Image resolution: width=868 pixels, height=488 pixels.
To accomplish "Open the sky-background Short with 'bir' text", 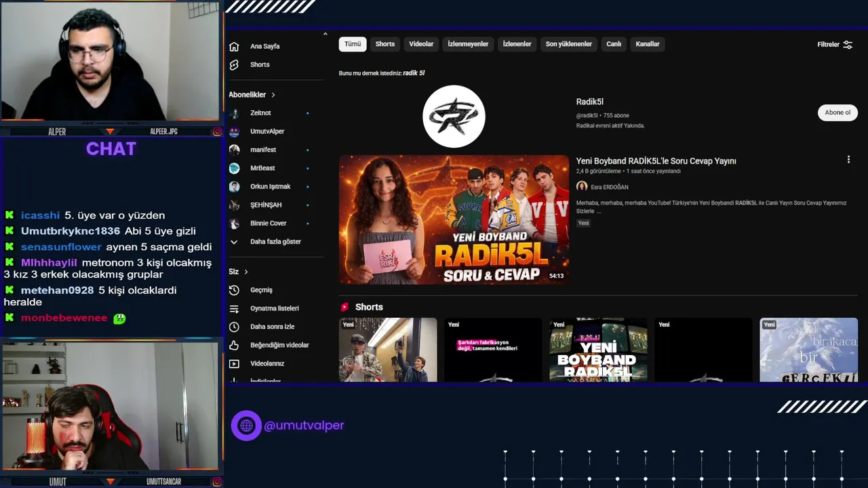I will tap(808, 350).
